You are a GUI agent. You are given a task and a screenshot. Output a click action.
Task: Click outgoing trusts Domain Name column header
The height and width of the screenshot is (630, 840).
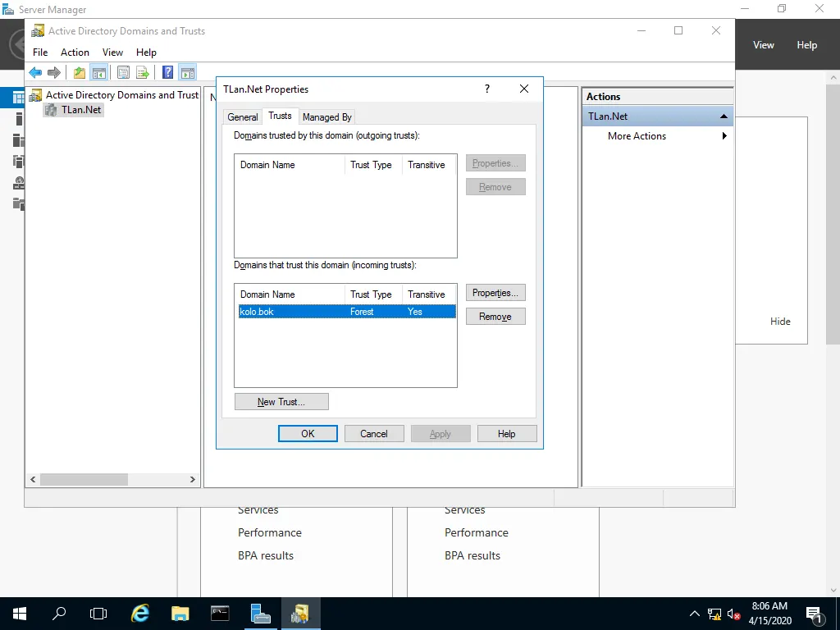[290, 164]
